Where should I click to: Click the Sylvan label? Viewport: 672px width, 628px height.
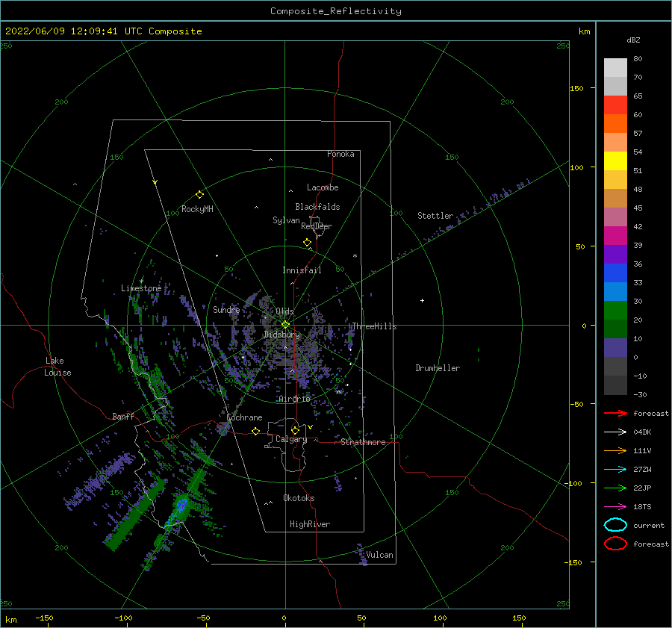286,220
